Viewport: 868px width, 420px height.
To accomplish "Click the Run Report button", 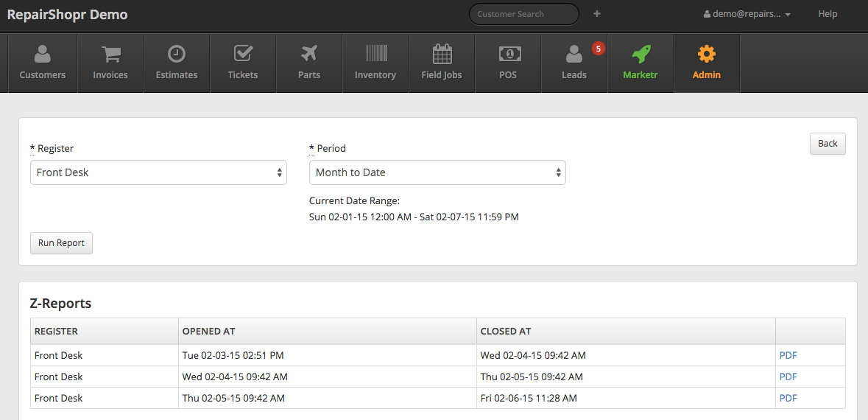I will (61, 243).
